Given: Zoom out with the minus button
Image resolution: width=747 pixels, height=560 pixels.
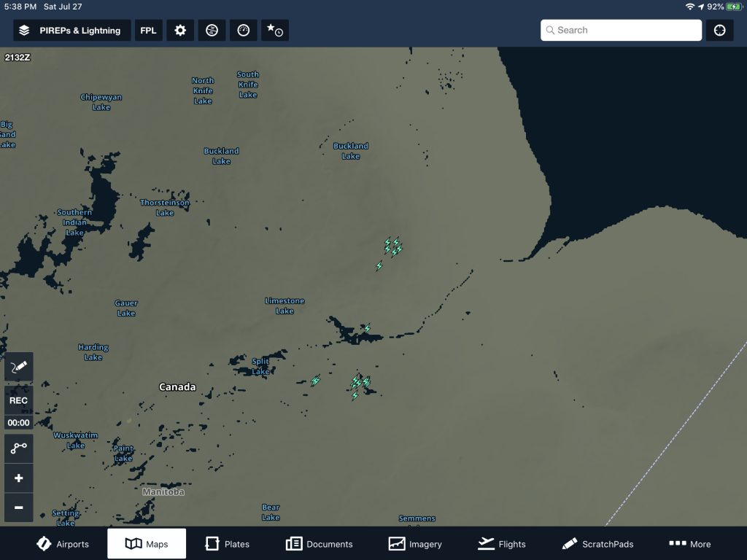Looking at the screenshot, I should (x=19, y=507).
